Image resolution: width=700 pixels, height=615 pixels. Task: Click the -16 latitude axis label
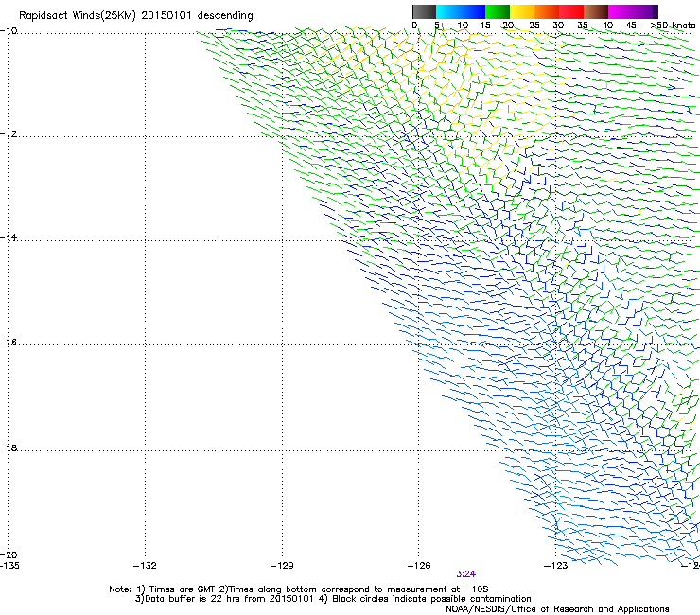(9, 343)
